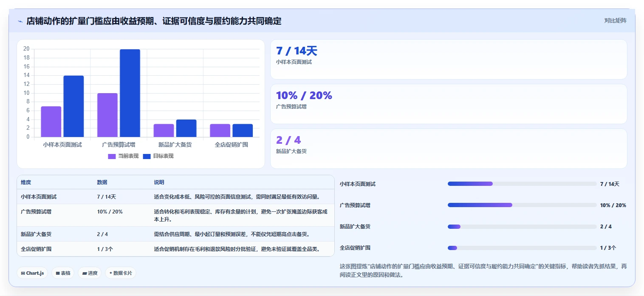Click the summary paragraph starting 这张图提炼
Image resolution: width=644 pixels, height=296 pixels.
click(x=483, y=270)
